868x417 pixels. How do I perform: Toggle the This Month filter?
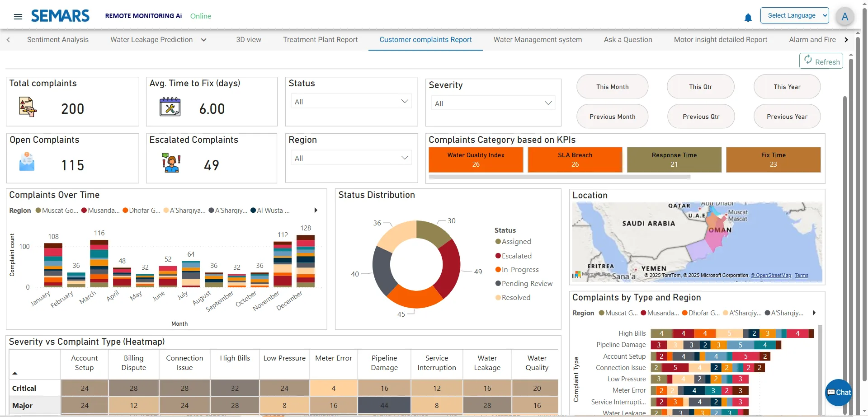(612, 87)
